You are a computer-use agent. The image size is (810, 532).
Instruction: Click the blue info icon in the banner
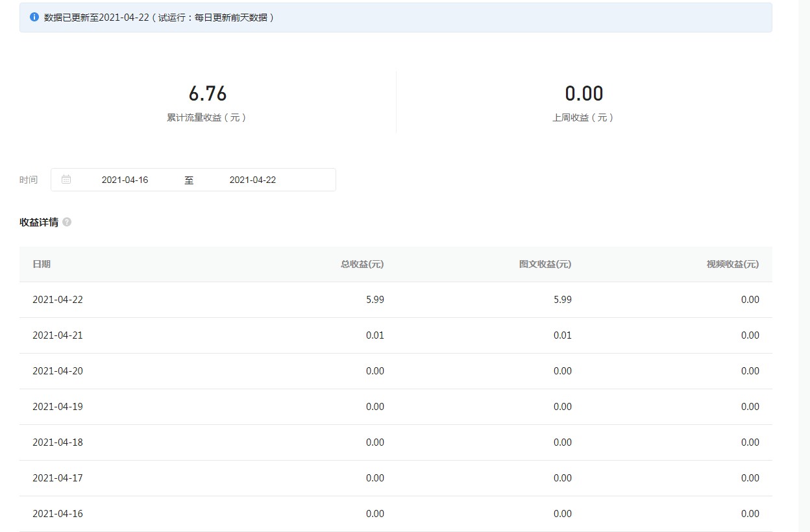tap(34, 18)
